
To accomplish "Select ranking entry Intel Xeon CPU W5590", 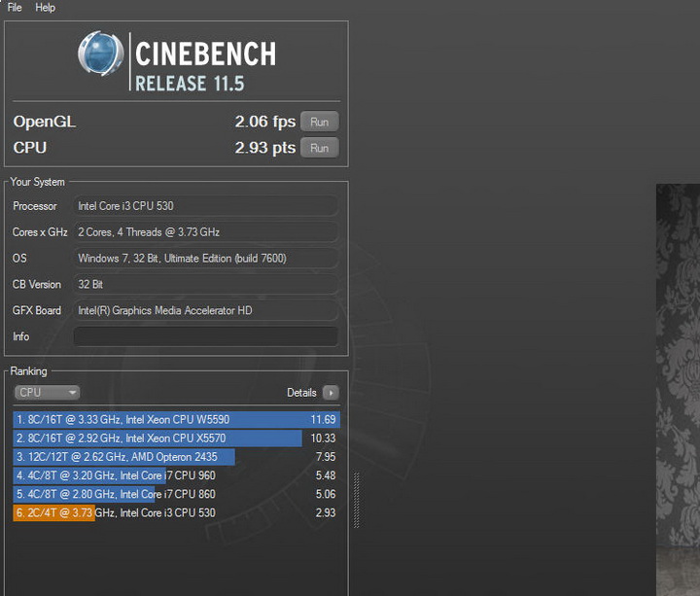I will [176, 420].
